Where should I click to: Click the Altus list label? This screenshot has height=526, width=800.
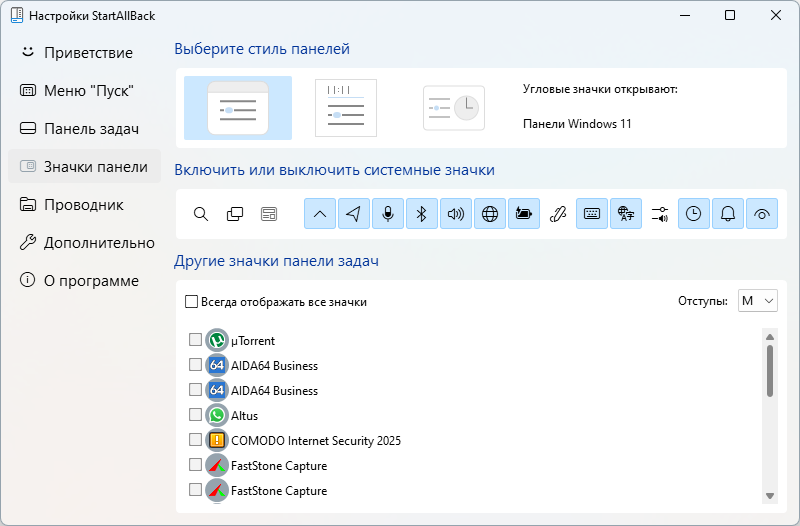(x=244, y=416)
